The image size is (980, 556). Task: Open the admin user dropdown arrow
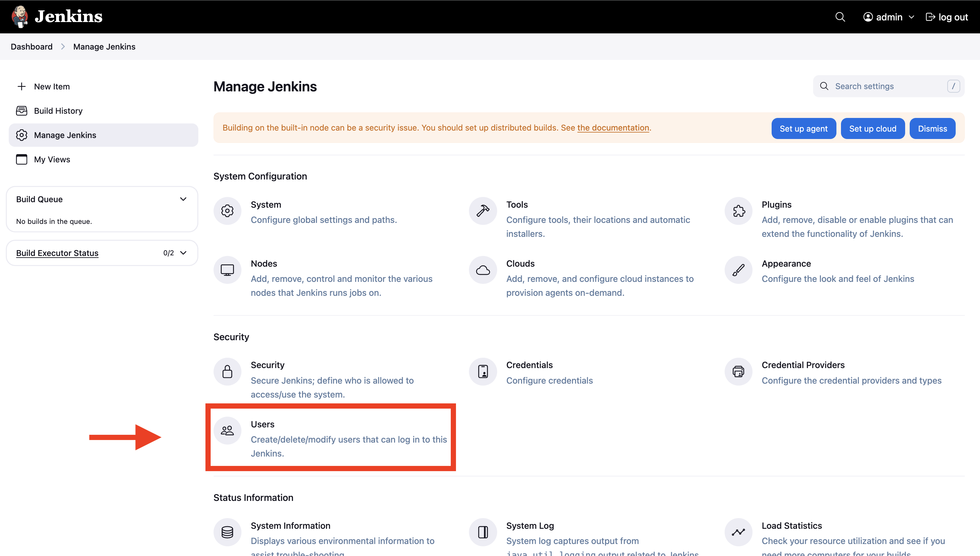click(911, 17)
